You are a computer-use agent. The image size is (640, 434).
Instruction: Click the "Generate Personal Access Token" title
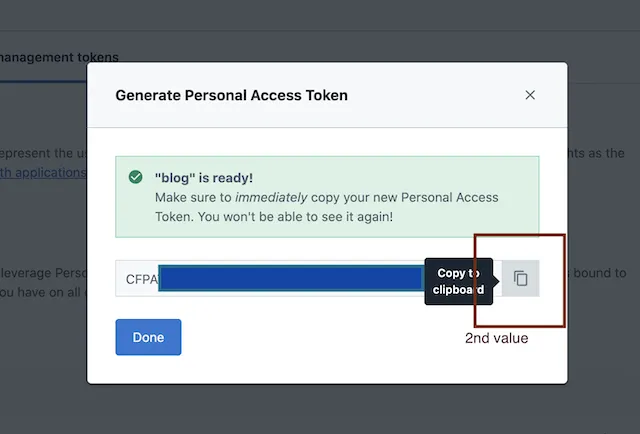coord(232,96)
